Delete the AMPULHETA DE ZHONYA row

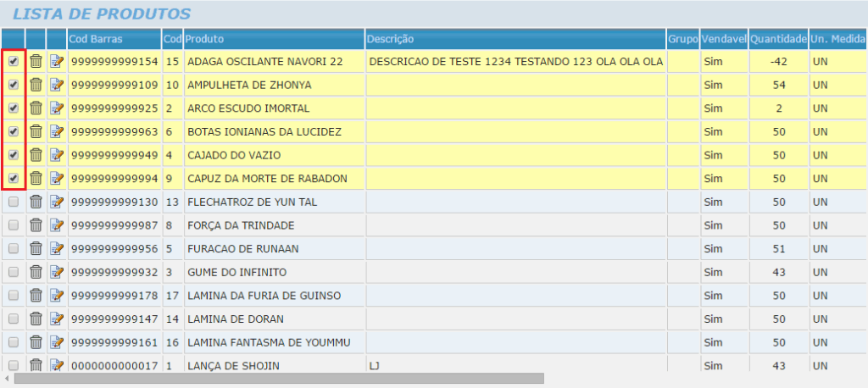point(36,85)
